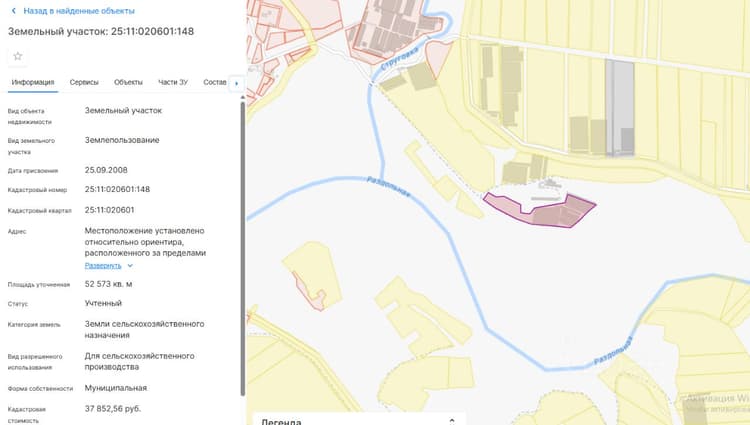Click the Легенда panel header
The width and height of the screenshot is (750, 425).
[x=359, y=419]
